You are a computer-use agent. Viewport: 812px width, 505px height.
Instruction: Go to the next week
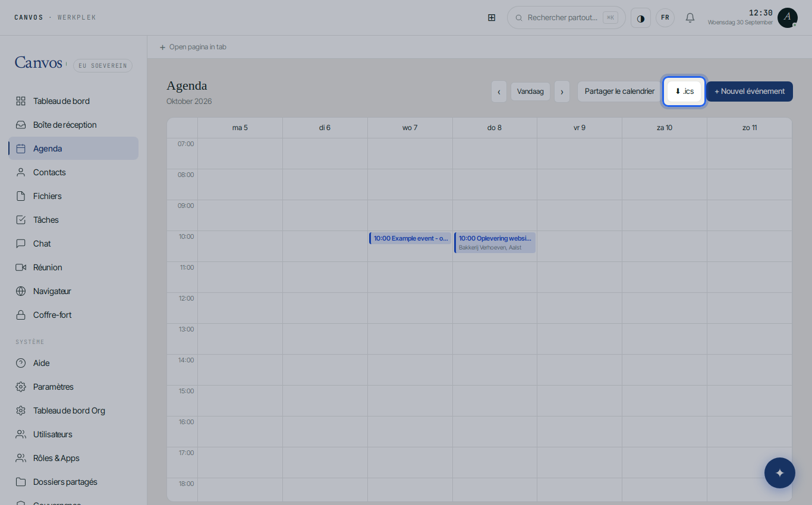562,91
